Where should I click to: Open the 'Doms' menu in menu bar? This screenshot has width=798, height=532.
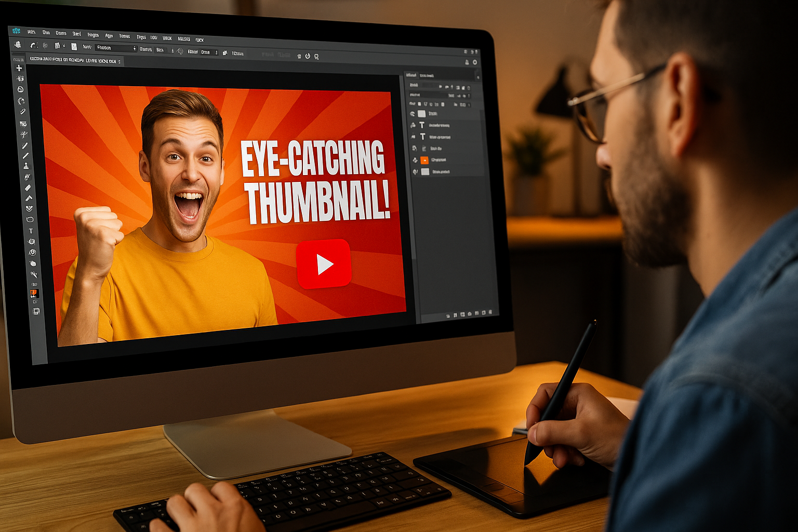tap(61, 33)
